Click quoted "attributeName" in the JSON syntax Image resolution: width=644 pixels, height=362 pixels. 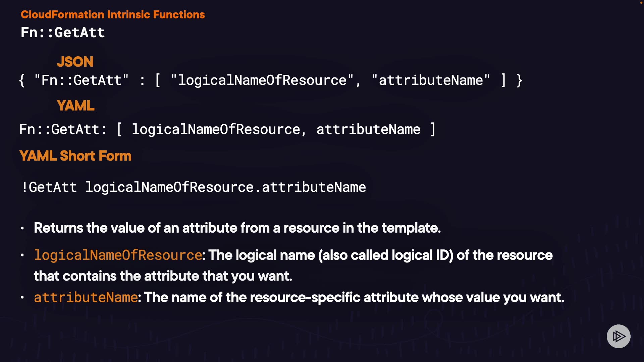tap(431, 80)
